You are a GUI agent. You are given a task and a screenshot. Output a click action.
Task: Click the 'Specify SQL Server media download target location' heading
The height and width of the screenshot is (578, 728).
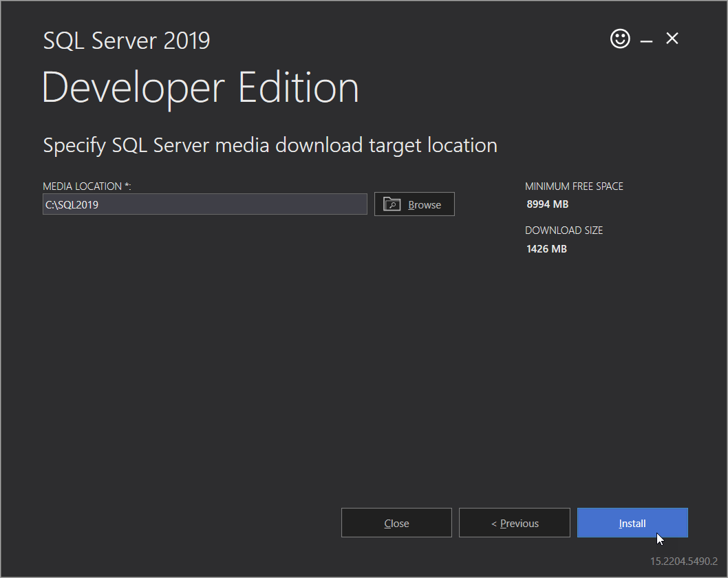270,146
